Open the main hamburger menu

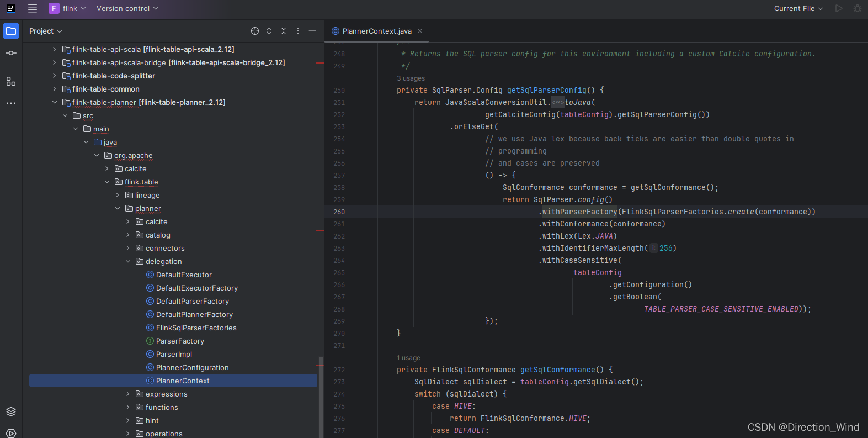click(x=33, y=8)
